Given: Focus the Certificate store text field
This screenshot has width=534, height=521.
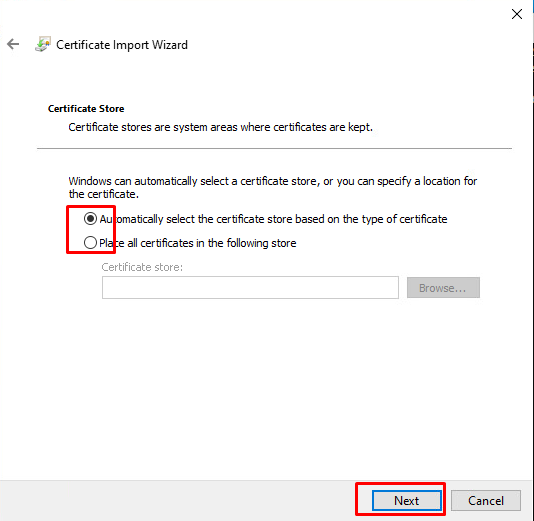Looking at the screenshot, I should tap(250, 288).
